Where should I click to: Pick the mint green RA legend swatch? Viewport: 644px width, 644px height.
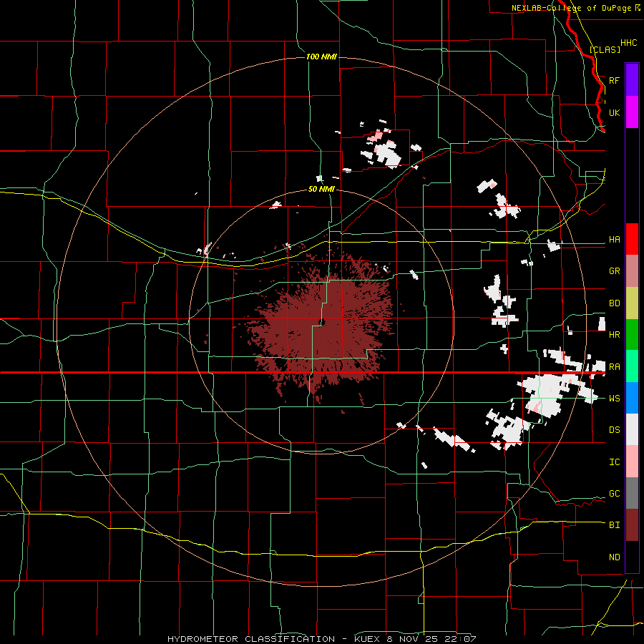[x=632, y=366]
